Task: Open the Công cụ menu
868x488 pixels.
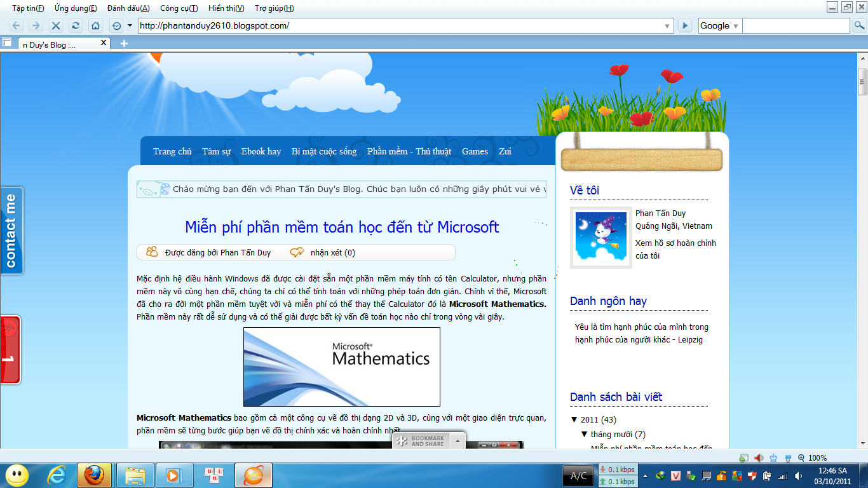Action: pyautogui.click(x=179, y=8)
